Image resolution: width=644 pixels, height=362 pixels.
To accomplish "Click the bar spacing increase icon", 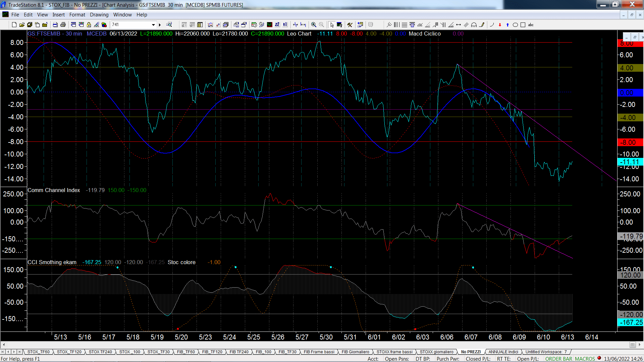I will pos(303,24).
